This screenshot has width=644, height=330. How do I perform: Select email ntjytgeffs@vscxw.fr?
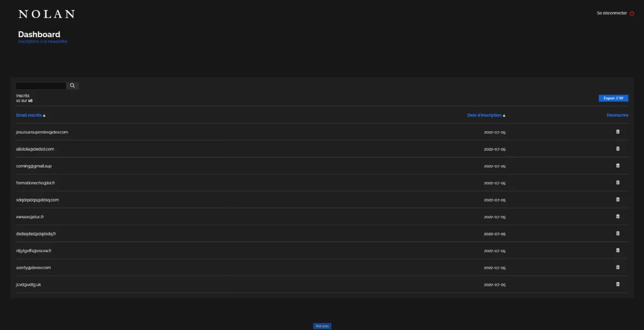[34, 251]
